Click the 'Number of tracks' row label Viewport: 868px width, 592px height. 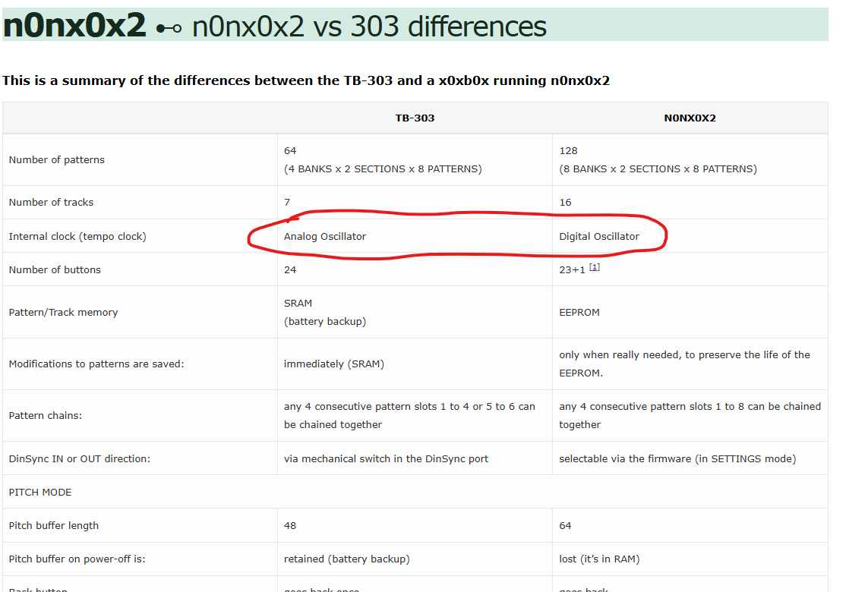[x=51, y=203]
